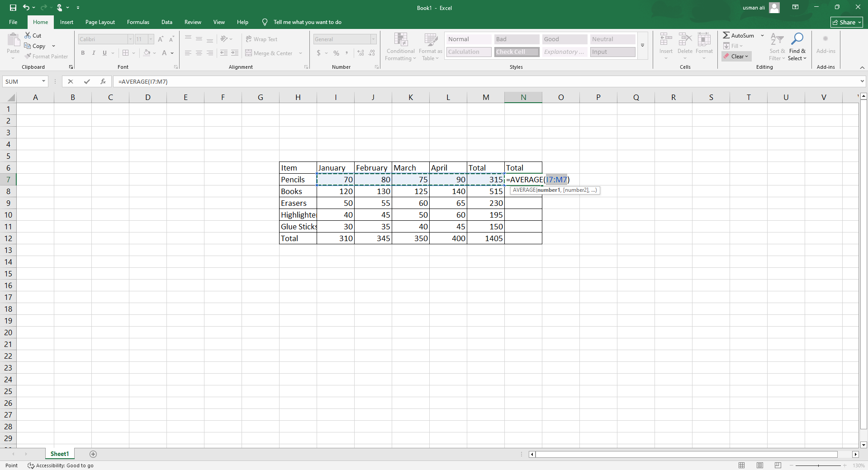868x470 pixels.
Task: Switch to the Formulas tab
Action: click(x=138, y=22)
